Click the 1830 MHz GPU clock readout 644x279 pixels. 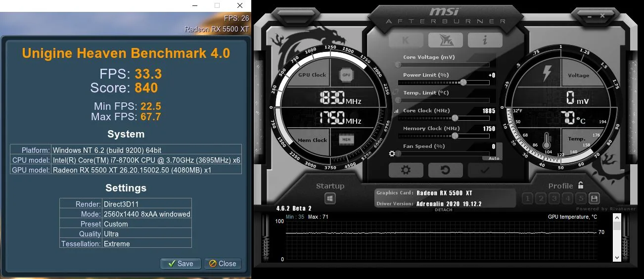click(340, 98)
